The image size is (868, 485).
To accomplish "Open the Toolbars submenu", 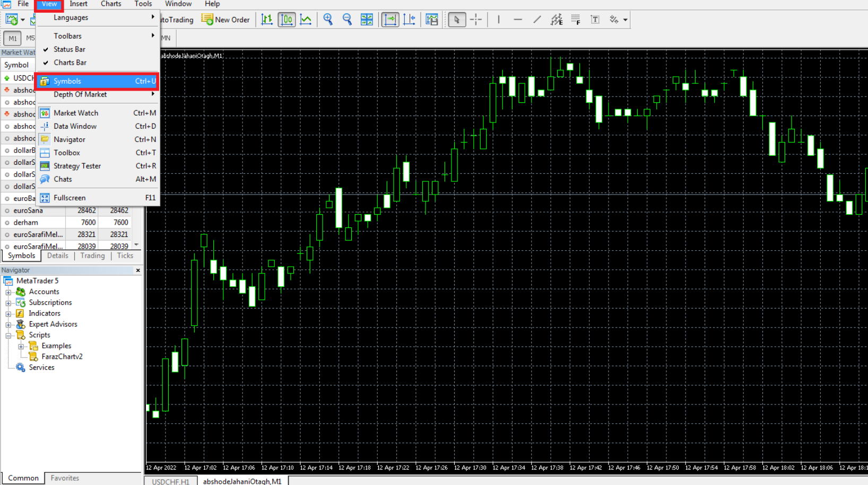I will (98, 36).
